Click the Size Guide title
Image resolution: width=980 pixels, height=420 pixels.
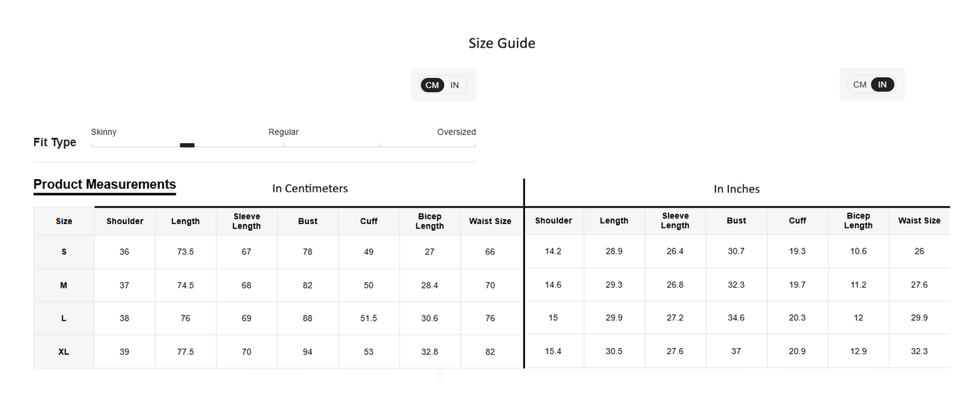pyautogui.click(x=502, y=43)
